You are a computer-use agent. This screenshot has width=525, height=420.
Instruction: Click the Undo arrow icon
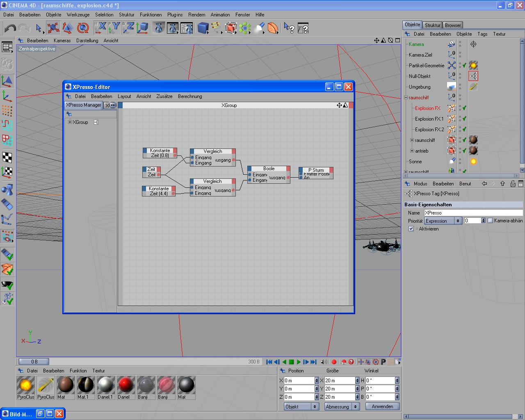[10, 28]
